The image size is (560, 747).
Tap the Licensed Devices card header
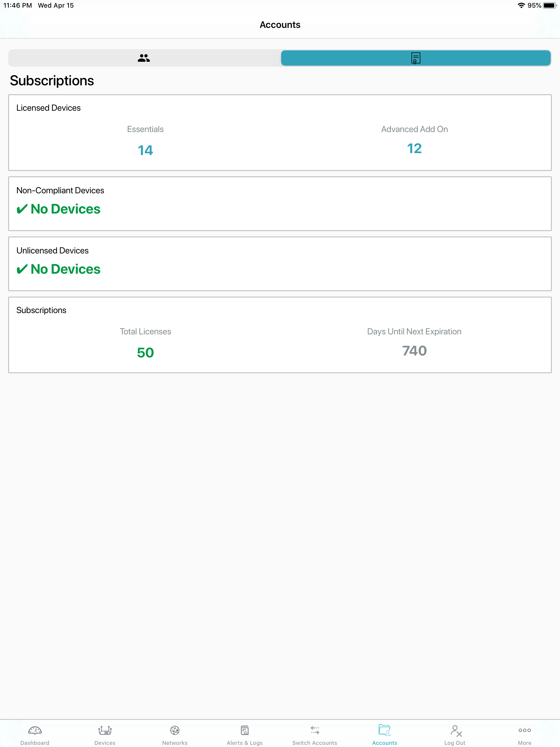coord(49,108)
